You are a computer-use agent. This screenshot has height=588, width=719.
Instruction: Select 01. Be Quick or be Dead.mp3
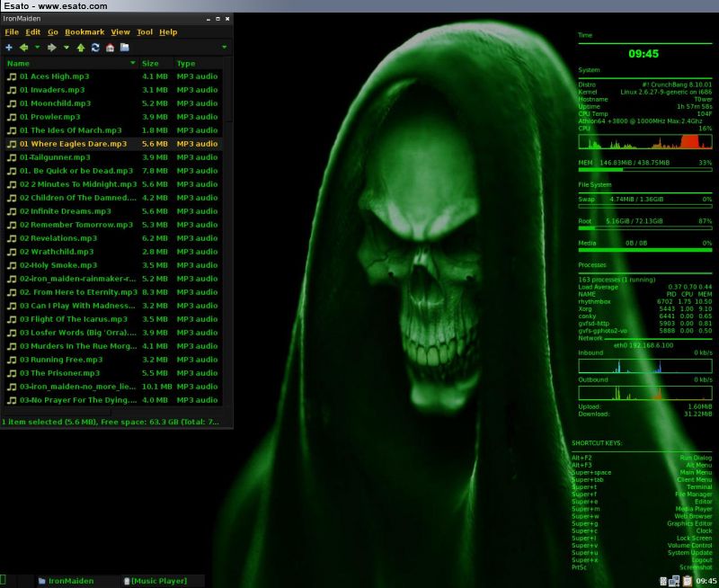coord(114,171)
